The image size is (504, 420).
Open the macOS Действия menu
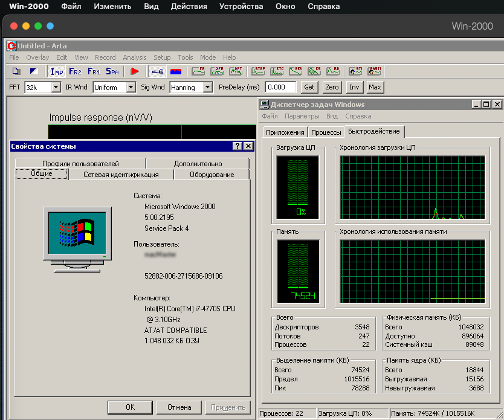(189, 7)
